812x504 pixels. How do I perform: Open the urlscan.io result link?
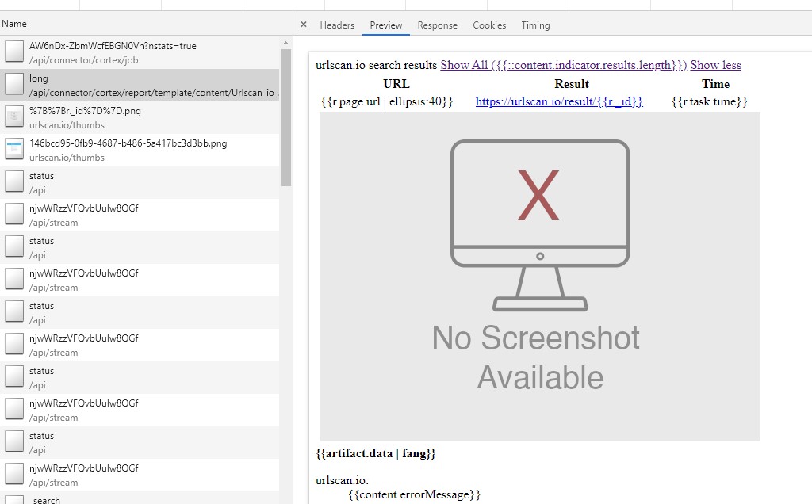point(559,101)
